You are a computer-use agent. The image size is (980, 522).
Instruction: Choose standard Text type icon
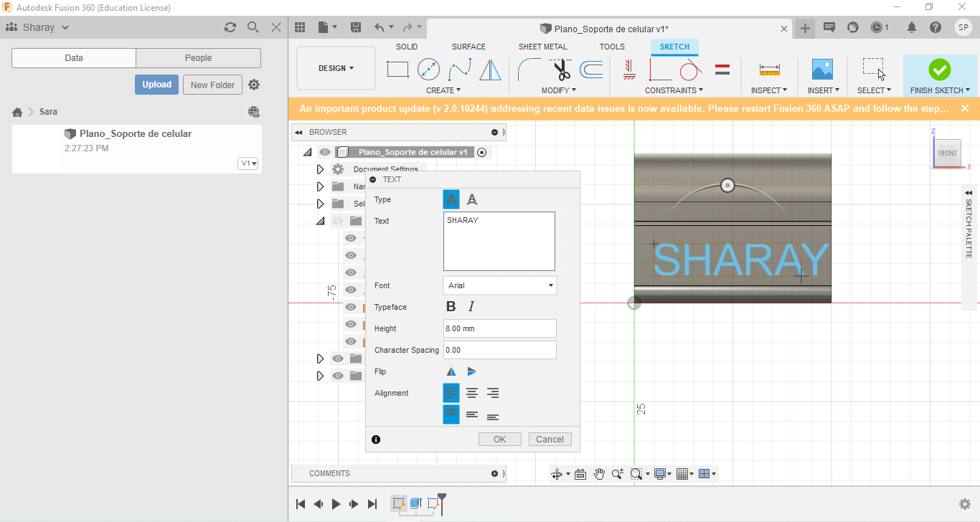click(451, 199)
